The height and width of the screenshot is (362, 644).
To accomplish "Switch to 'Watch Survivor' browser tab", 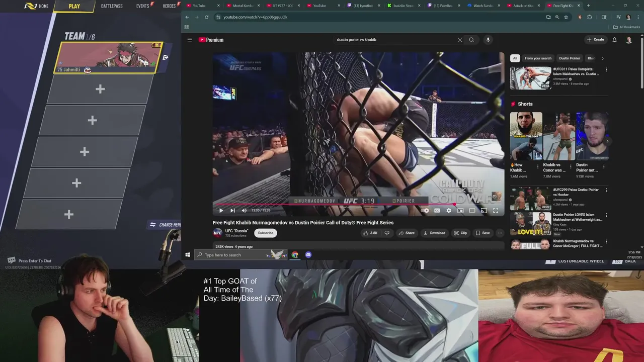I will [482, 6].
